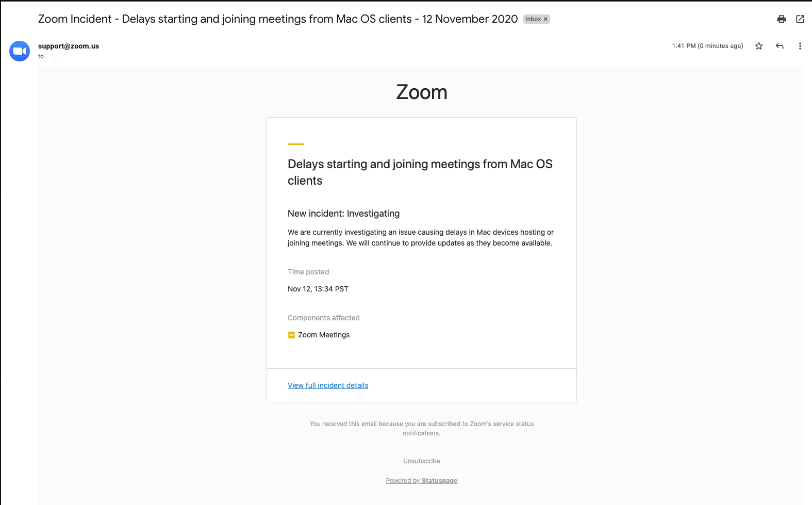812x505 pixels.
Task: Reply using the arrow icon
Action: (x=780, y=46)
